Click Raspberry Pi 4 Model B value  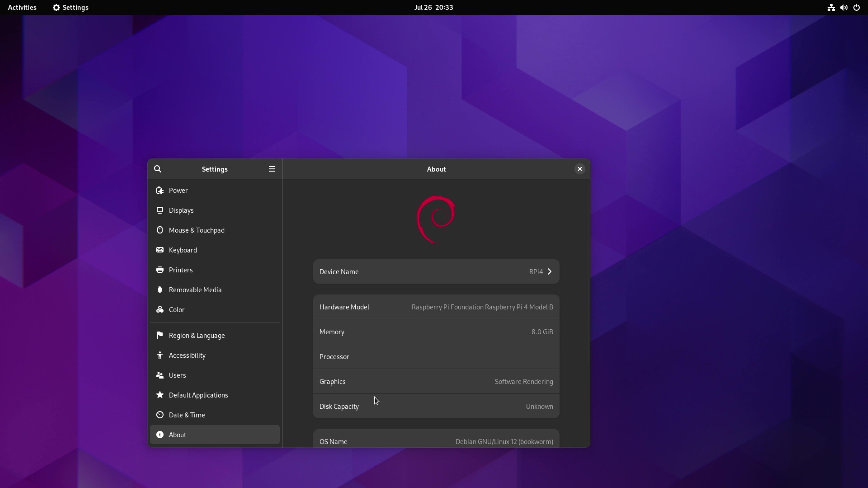(x=482, y=307)
